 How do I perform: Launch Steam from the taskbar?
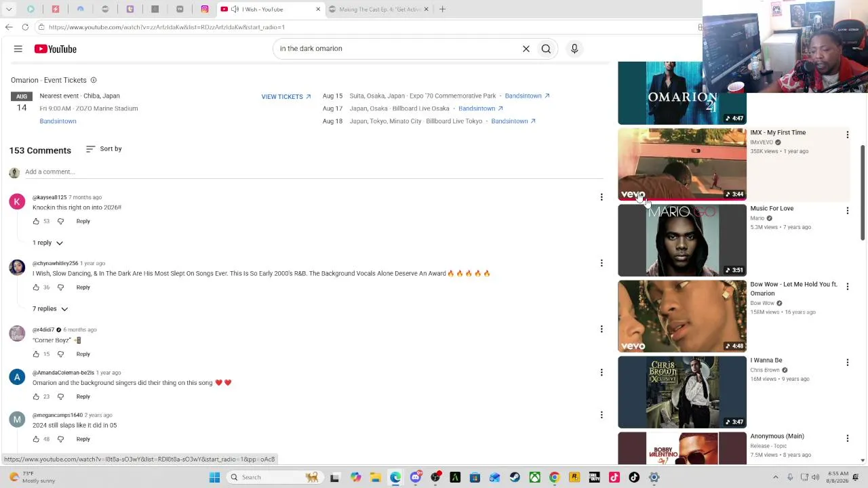[x=515, y=477]
